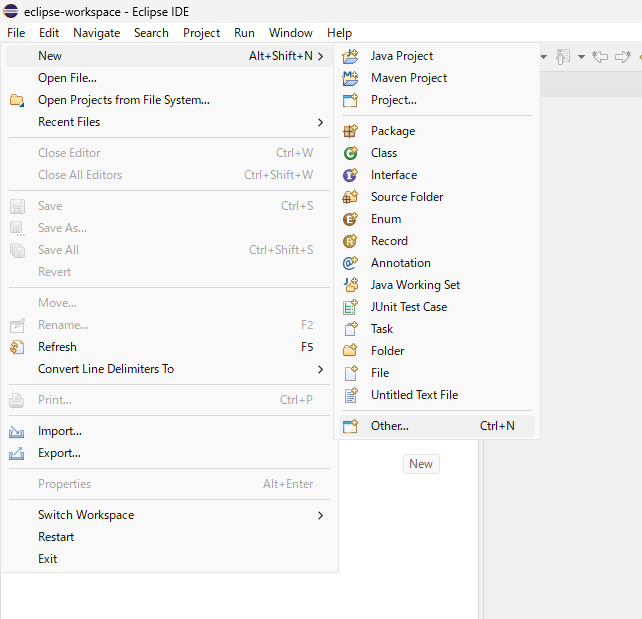Viewport: 642px width, 619px height.
Task: Select Class label in New submenu
Action: 384,153
